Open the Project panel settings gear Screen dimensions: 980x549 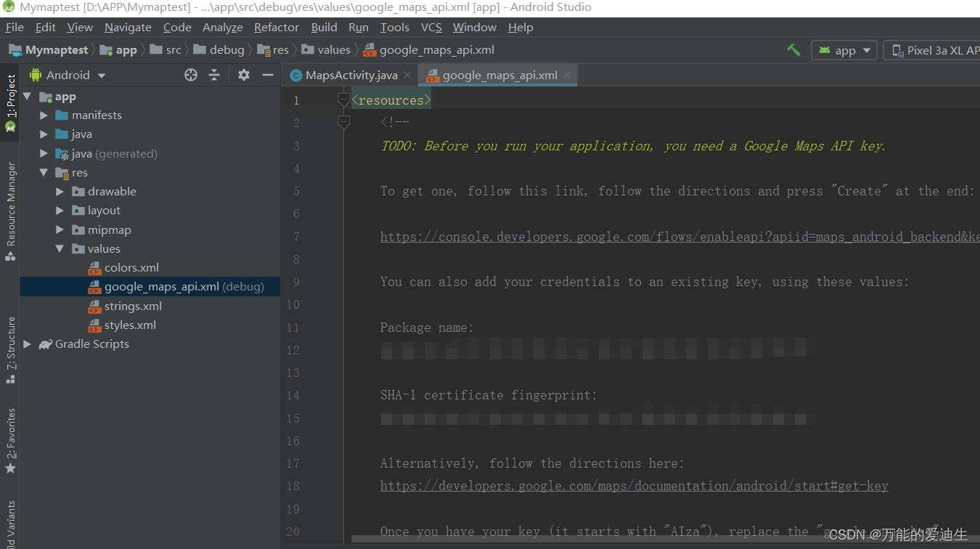pos(243,74)
